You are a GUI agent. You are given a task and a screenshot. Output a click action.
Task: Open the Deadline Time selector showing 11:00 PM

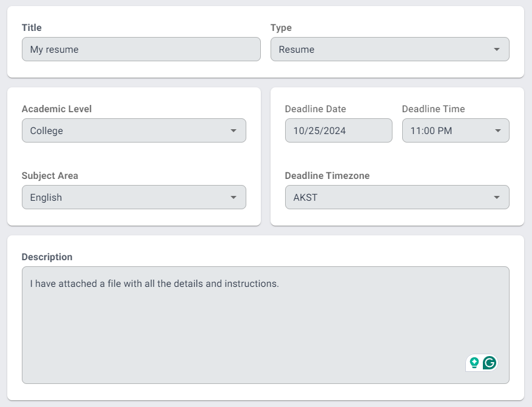[449, 130]
